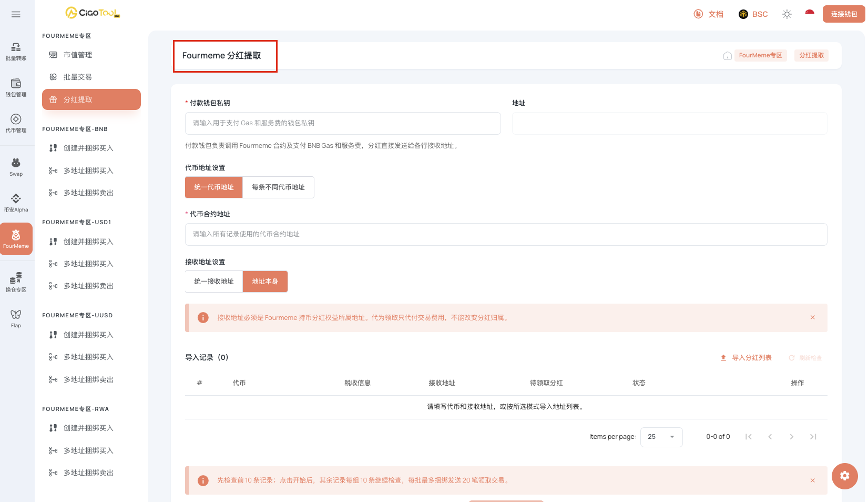
Task: Open 创建并捆绑买入 under FOURMEME专区-USD1
Action: (x=91, y=242)
